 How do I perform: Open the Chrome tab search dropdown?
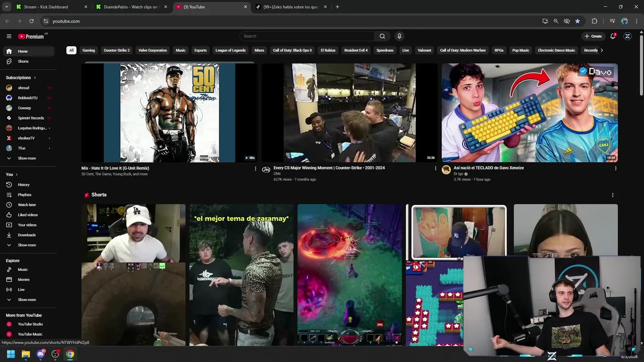point(7,7)
